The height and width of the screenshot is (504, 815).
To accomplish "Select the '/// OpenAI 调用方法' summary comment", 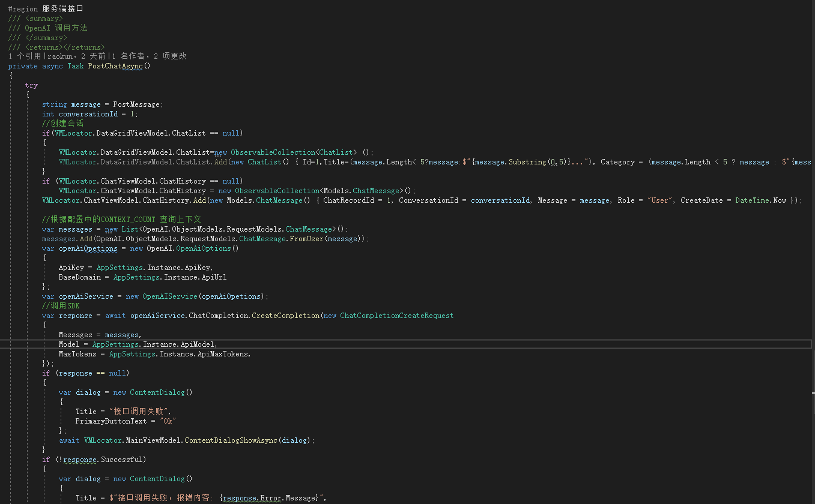I will (48, 28).
